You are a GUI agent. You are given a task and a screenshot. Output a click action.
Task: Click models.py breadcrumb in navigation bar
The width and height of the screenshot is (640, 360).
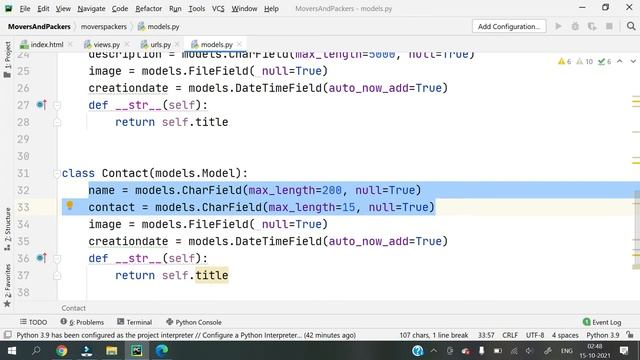tap(159, 27)
